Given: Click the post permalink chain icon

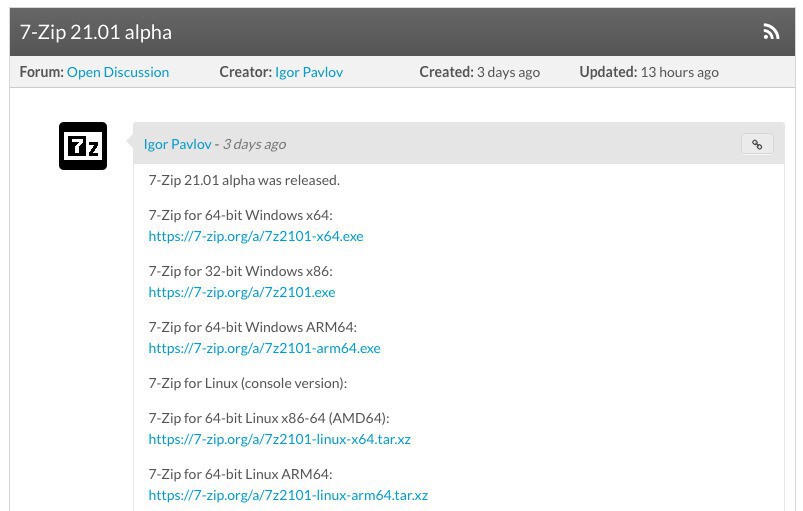Looking at the screenshot, I should (757, 144).
